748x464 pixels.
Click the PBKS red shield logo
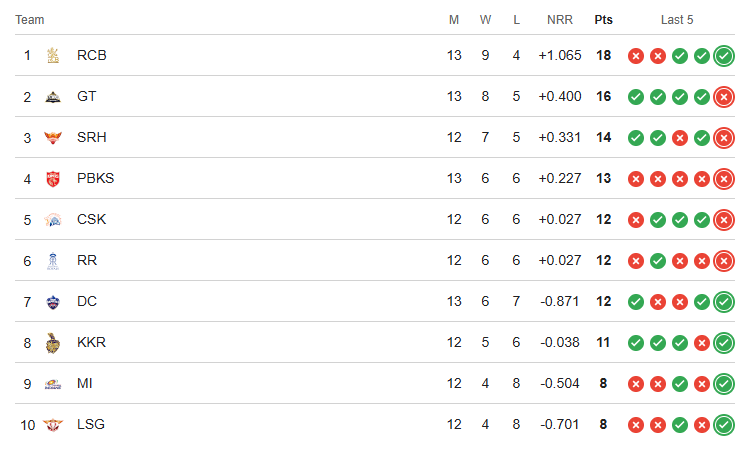pyautogui.click(x=53, y=179)
